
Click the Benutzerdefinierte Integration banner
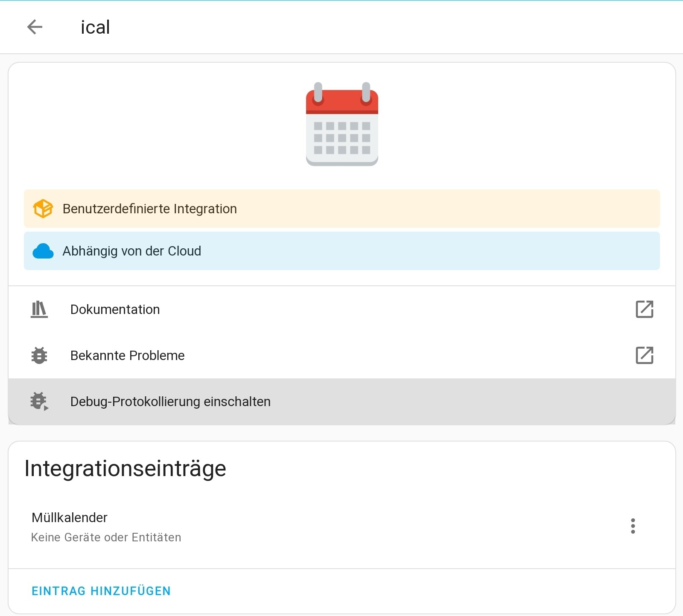pos(149,209)
